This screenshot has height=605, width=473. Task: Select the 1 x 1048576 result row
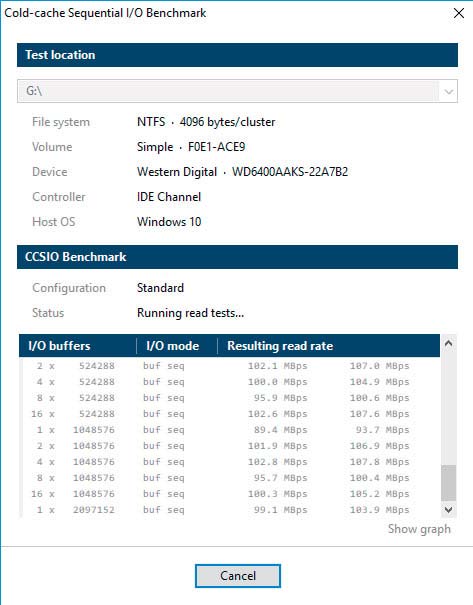[x=230, y=430]
